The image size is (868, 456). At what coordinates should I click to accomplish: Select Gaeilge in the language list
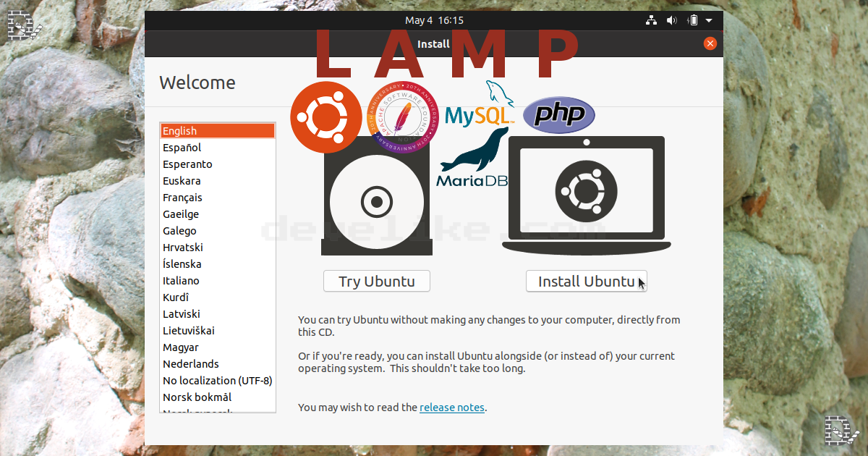(218, 214)
